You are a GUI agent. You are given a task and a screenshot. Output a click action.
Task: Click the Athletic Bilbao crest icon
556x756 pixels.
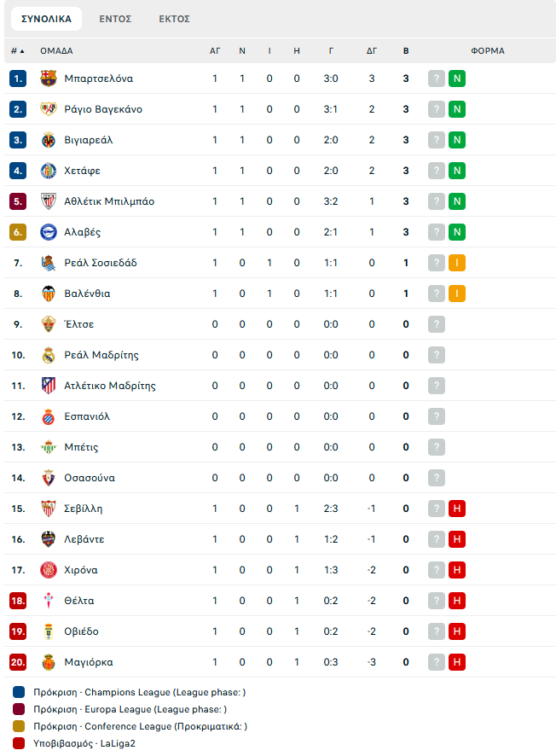pyautogui.click(x=48, y=201)
